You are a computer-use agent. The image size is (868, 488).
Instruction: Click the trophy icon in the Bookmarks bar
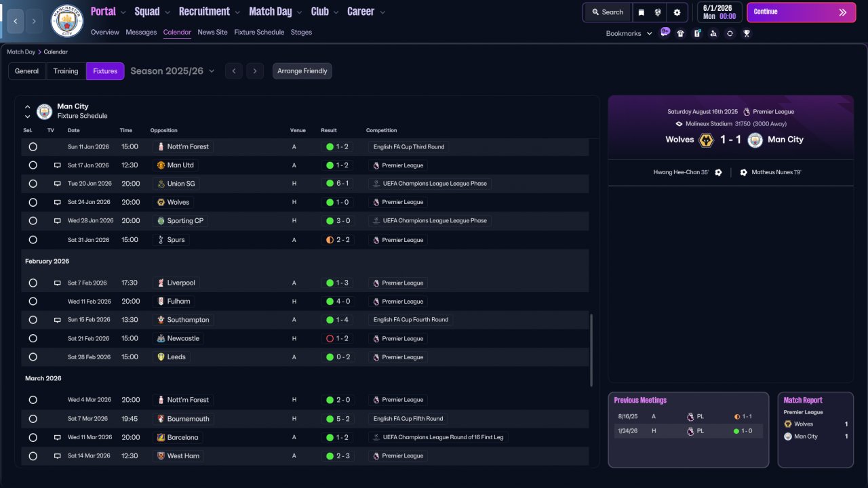coord(747,33)
